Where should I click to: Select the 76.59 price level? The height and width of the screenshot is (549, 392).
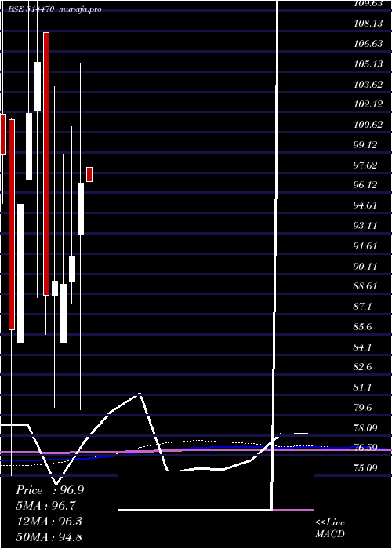[365, 448]
